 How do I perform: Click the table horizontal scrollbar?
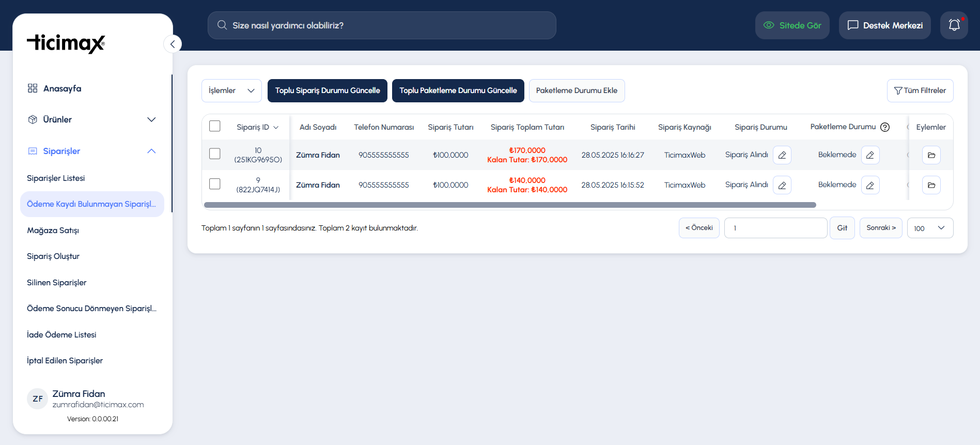tap(510, 205)
